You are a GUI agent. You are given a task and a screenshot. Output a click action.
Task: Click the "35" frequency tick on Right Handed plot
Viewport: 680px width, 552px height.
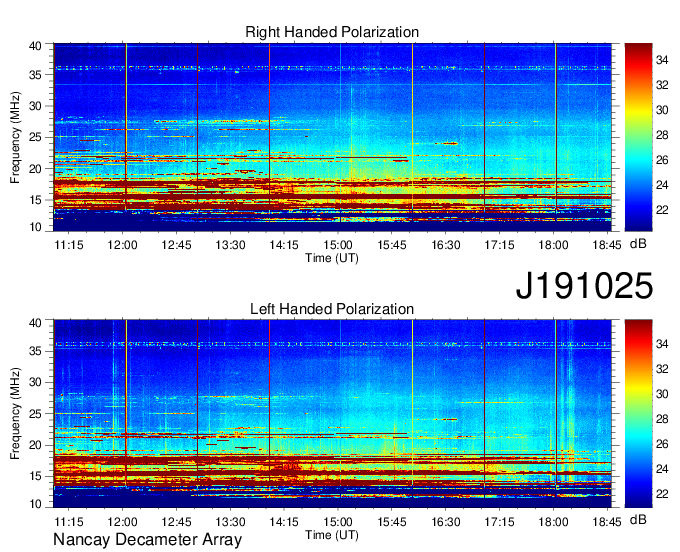click(35, 75)
